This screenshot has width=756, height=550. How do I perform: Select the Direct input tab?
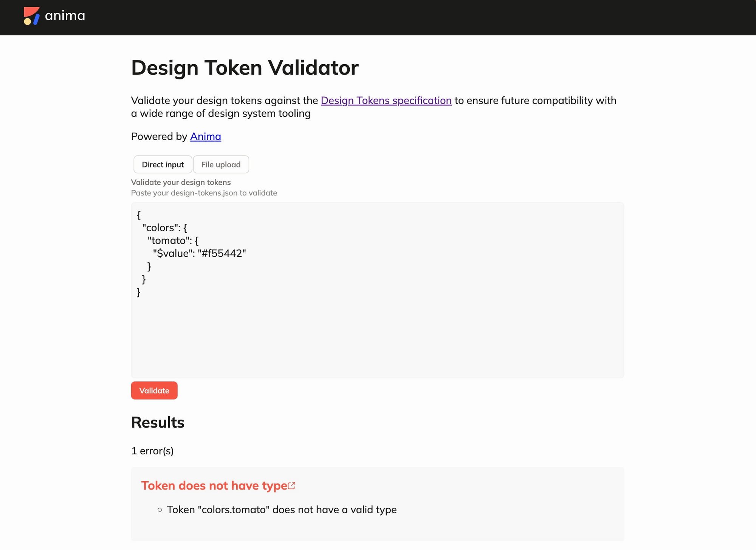[163, 164]
